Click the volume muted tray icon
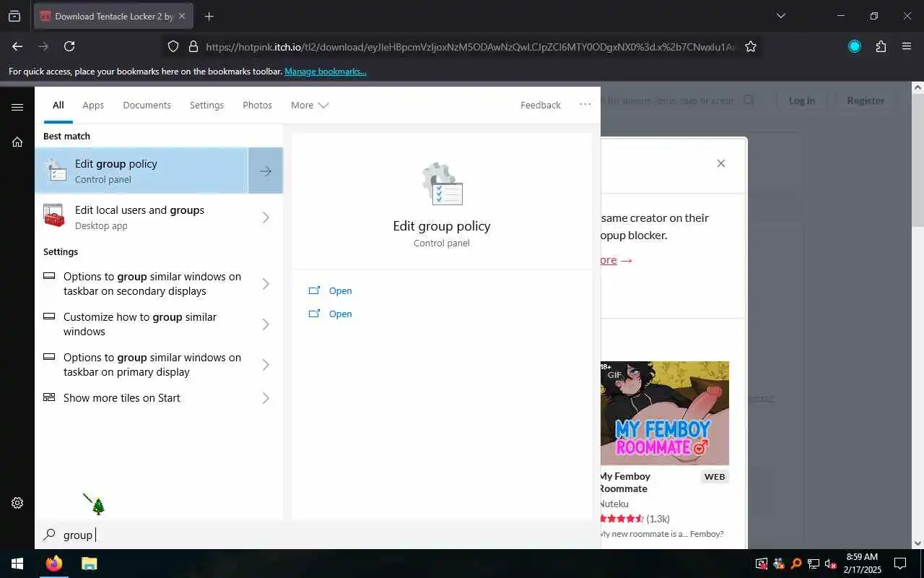This screenshot has height=578, width=924. pyautogui.click(x=831, y=564)
